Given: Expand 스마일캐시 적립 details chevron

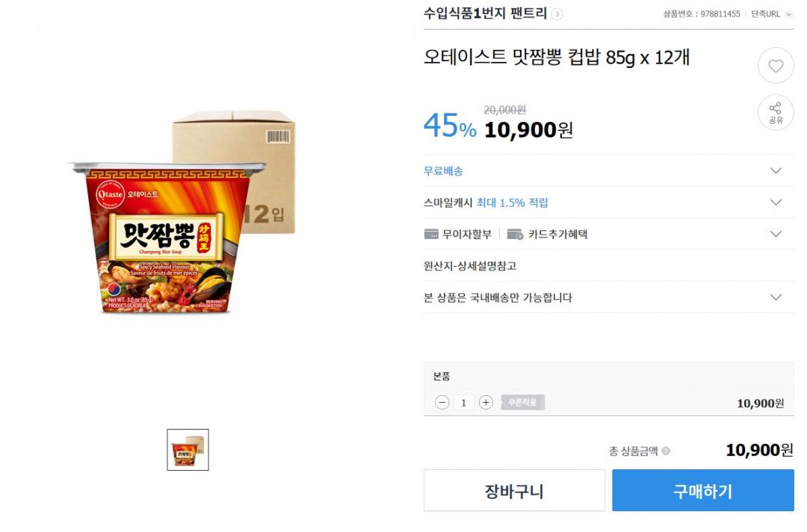Looking at the screenshot, I should tap(776, 202).
